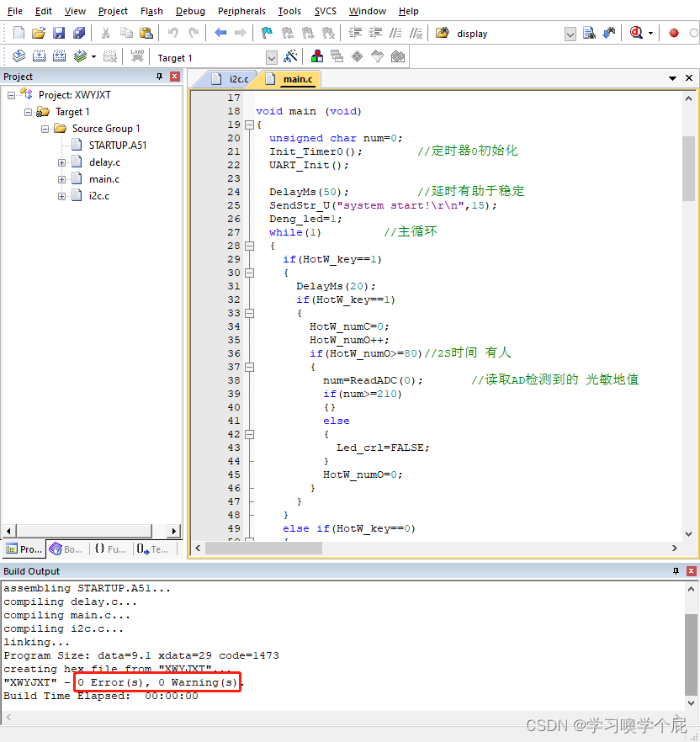Close the Build Output panel
700x742 pixels.
tap(691, 571)
